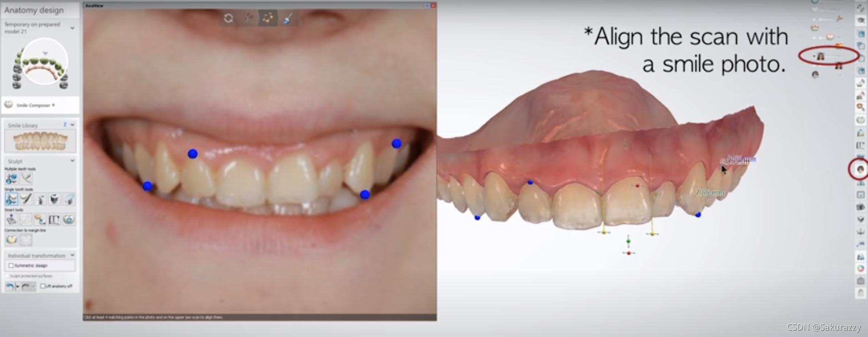Image resolution: width=868 pixels, height=337 pixels.
Task: Enable the Symmetric design checkbox
Action: 11,266
